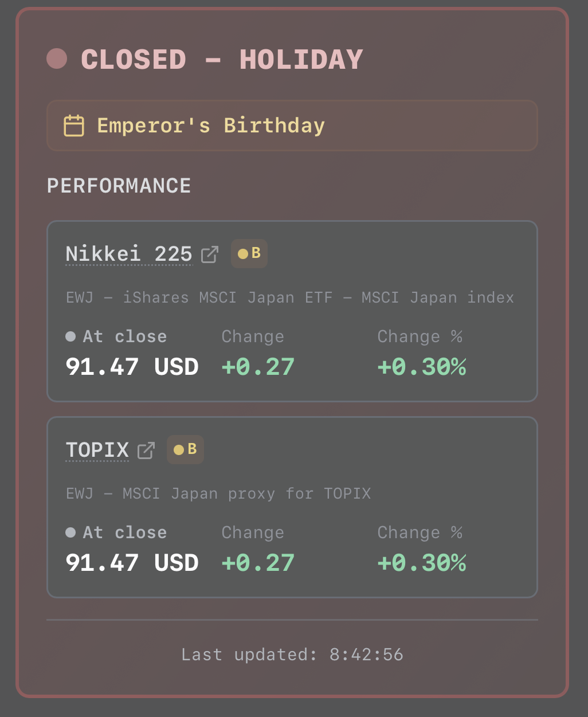The width and height of the screenshot is (588, 717).
Task: Click the Last updated timestamp
Action: [x=292, y=655]
